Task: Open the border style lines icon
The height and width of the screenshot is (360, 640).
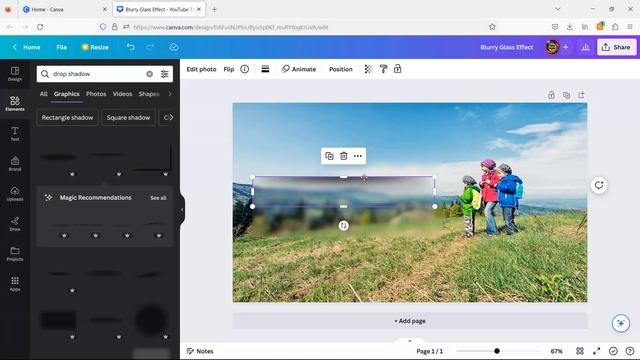Action: (x=265, y=69)
